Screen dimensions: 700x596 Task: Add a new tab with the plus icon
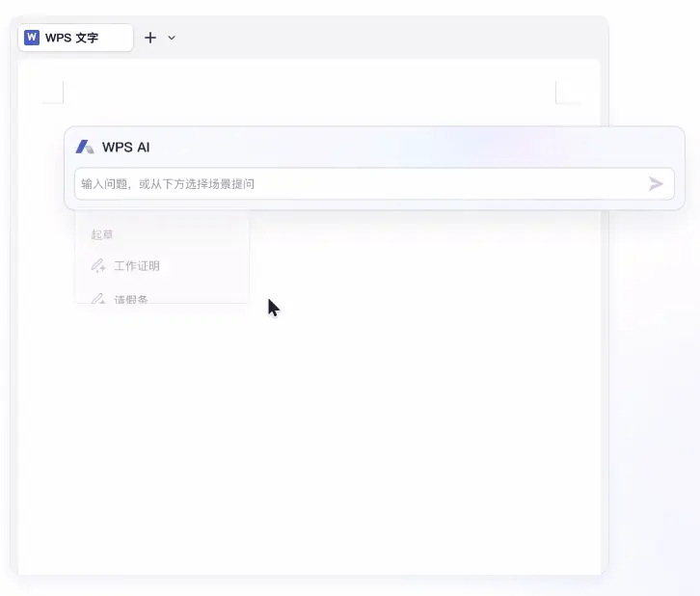[x=150, y=38]
